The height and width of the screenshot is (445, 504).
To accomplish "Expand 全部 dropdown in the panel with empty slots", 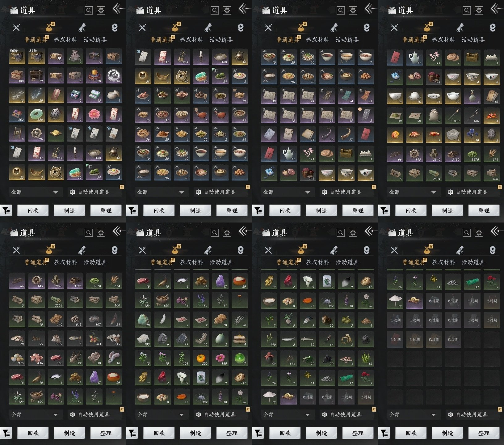I will pyautogui.click(x=413, y=414).
